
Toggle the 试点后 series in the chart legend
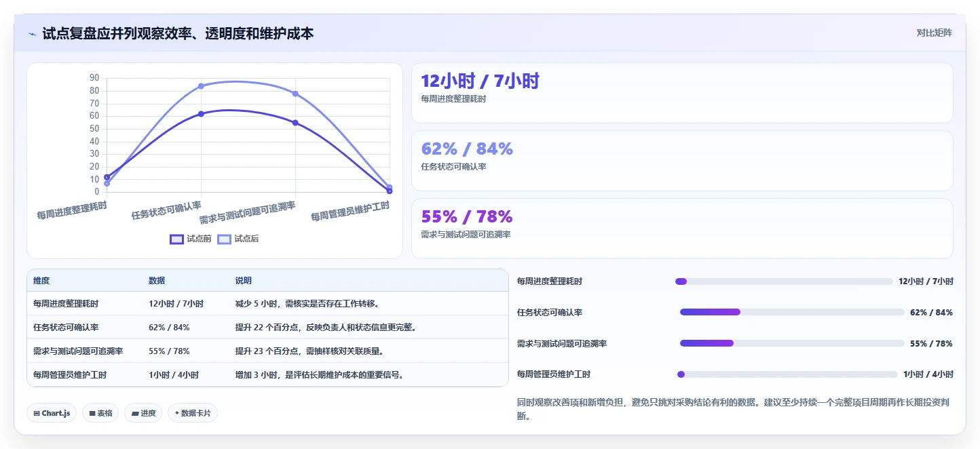238,239
